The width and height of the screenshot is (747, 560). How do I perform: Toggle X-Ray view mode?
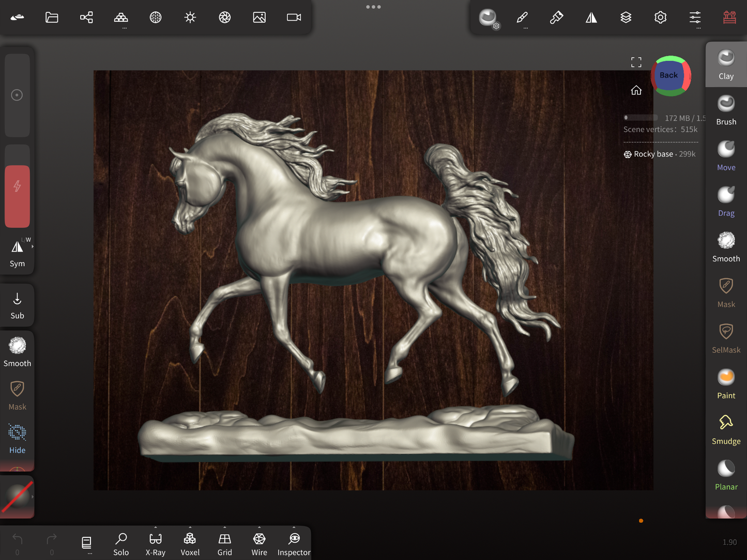click(x=156, y=544)
